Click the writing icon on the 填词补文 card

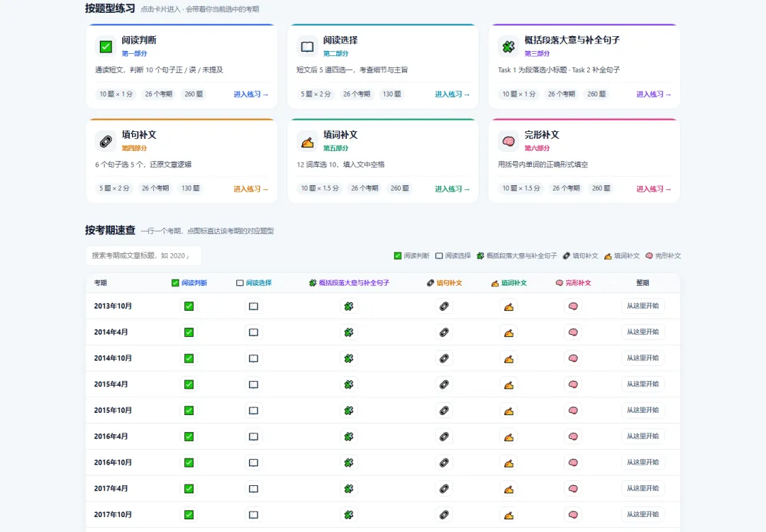(307, 141)
